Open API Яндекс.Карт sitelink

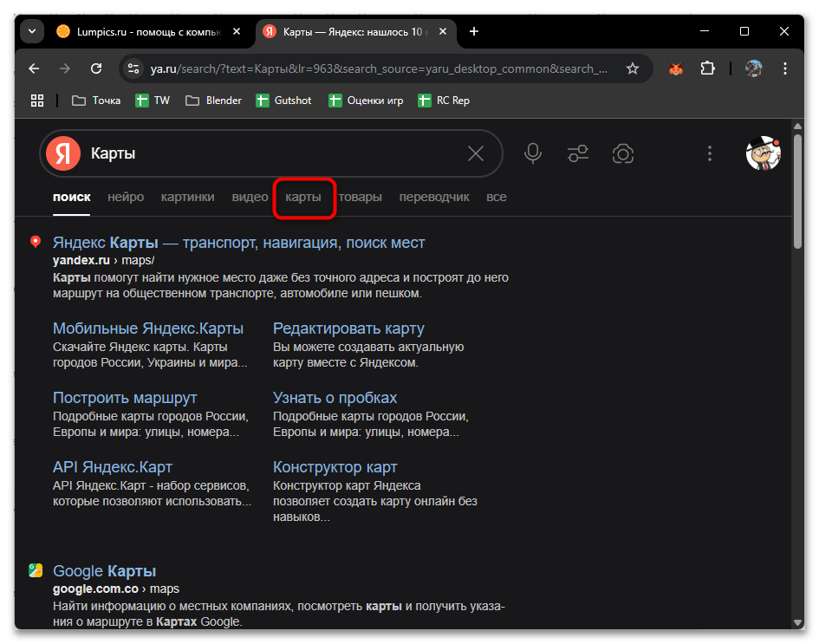tap(113, 467)
